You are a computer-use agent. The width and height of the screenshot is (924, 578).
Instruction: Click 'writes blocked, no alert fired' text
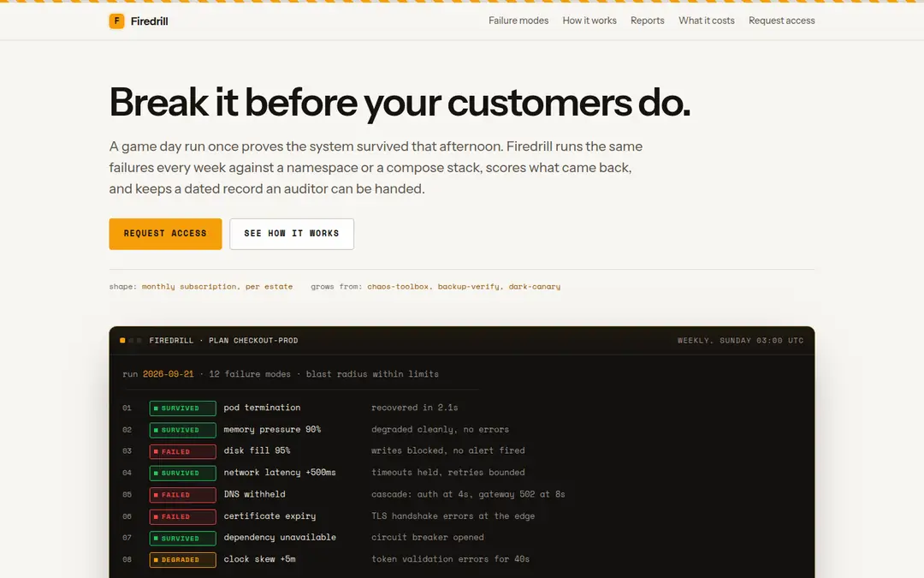(x=447, y=450)
